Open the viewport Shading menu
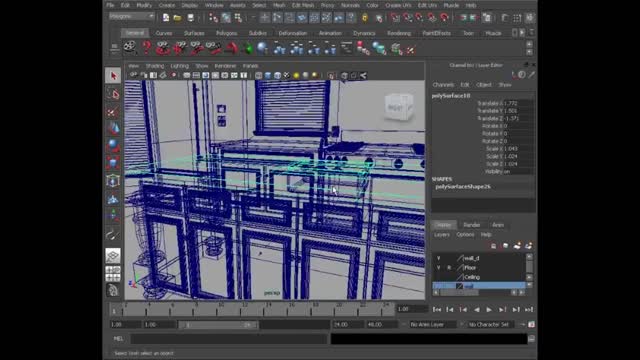640x360 pixels. click(x=155, y=66)
